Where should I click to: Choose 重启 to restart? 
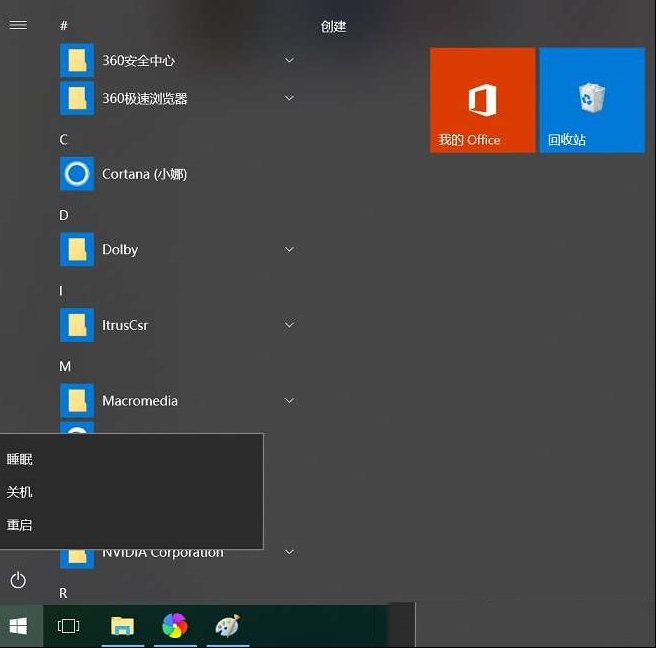click(x=19, y=525)
